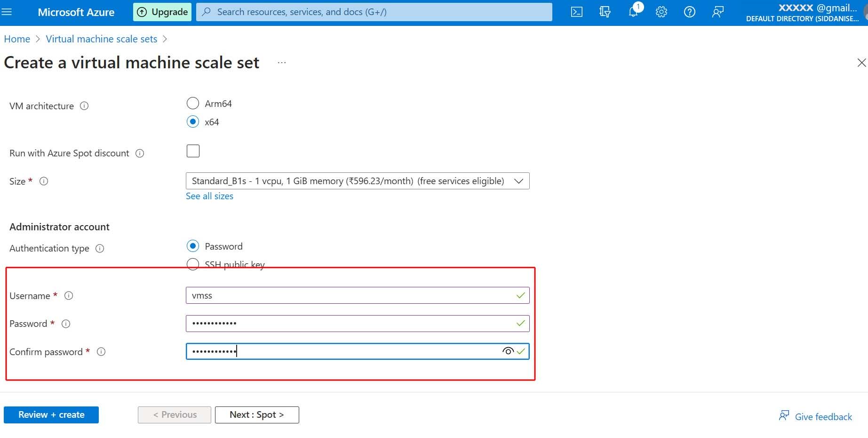This screenshot has height=438, width=868.
Task: Open the notifications bell
Action: point(633,12)
